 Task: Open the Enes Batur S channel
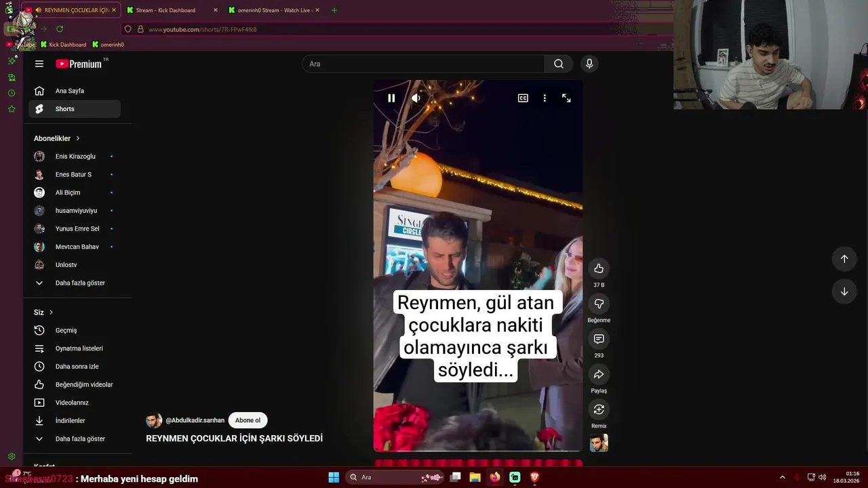tap(75, 175)
